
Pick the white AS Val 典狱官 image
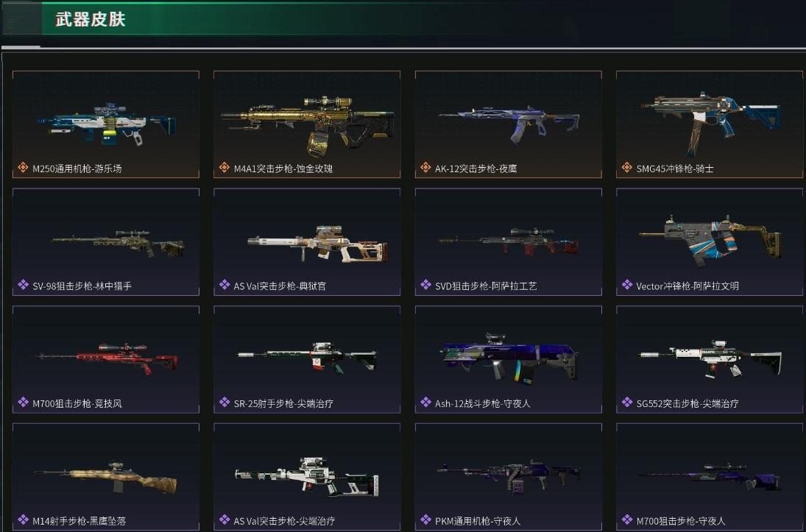pyautogui.click(x=317, y=244)
